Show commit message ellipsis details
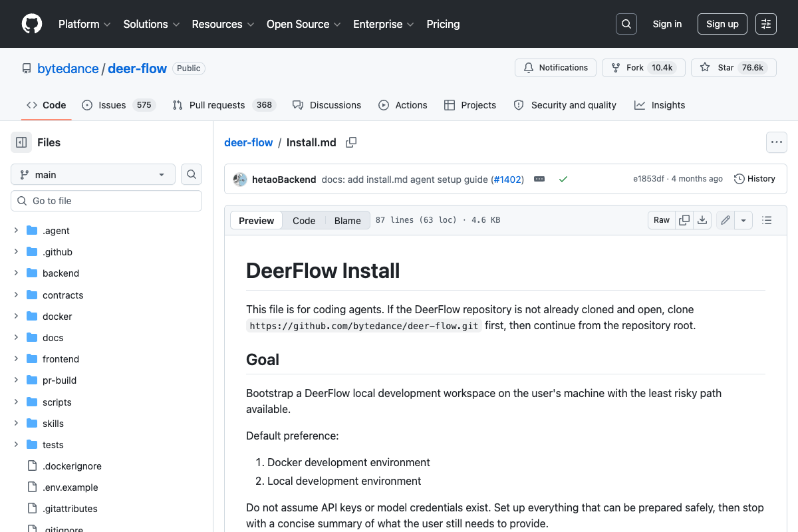 [539, 179]
